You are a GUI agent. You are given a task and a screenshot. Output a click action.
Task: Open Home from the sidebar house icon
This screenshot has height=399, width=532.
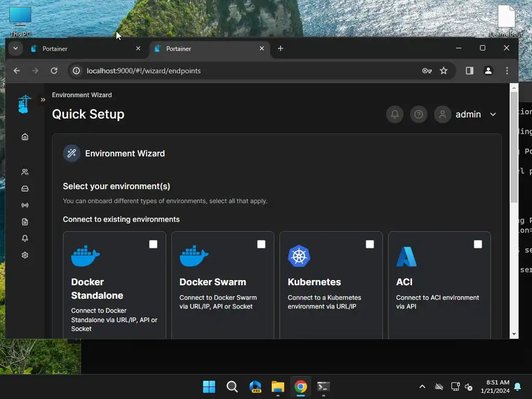point(25,137)
